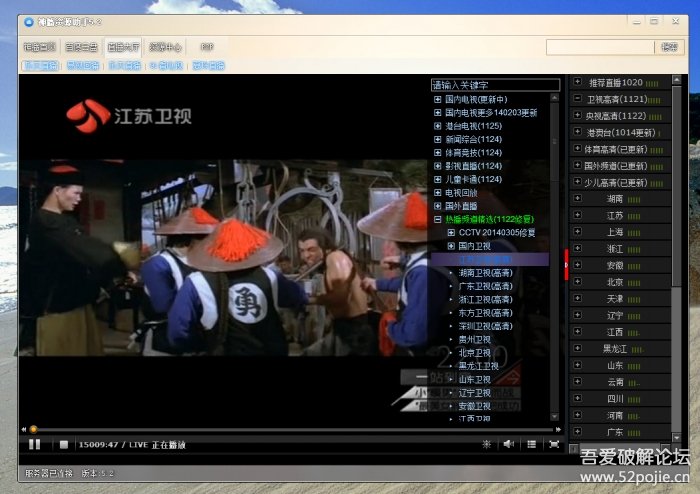Click the top-right search text field

pyautogui.click(x=600, y=47)
